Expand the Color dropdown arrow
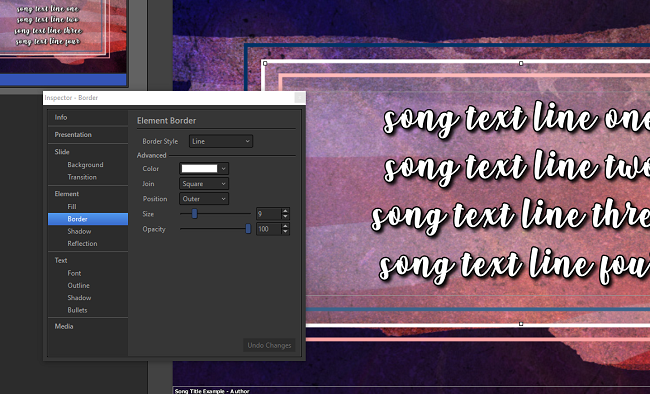The image size is (650, 394). point(223,169)
